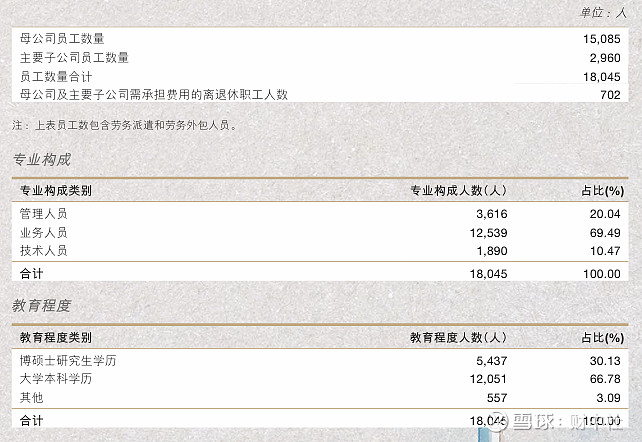Click the 教育程度类别 column header

click(56, 338)
